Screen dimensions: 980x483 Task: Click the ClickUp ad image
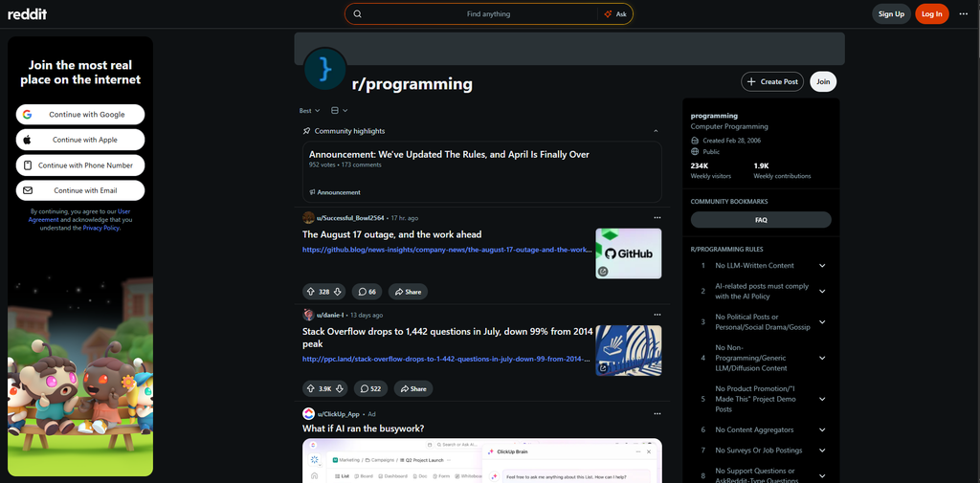click(482, 460)
